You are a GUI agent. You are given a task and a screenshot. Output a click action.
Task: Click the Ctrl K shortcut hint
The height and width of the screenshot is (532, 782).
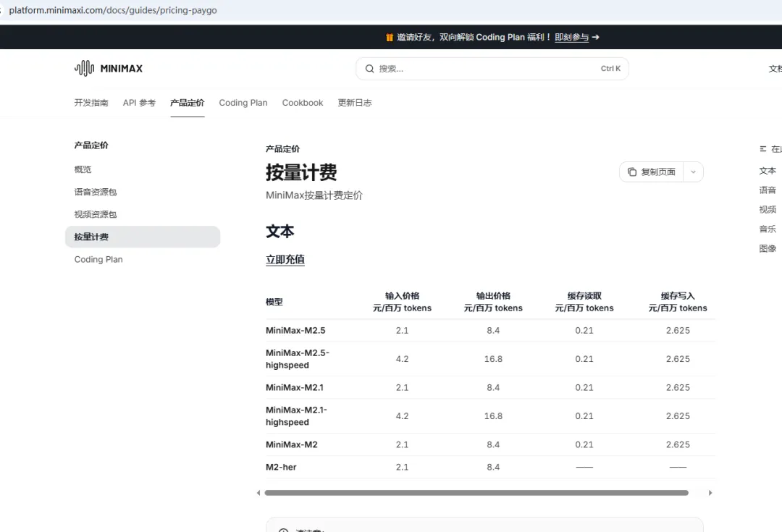610,69
